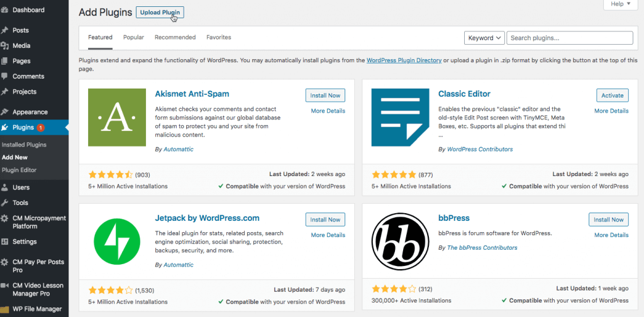Open the WordPress Plugin Directory link
Image resolution: width=644 pixels, height=317 pixels.
[x=404, y=60]
